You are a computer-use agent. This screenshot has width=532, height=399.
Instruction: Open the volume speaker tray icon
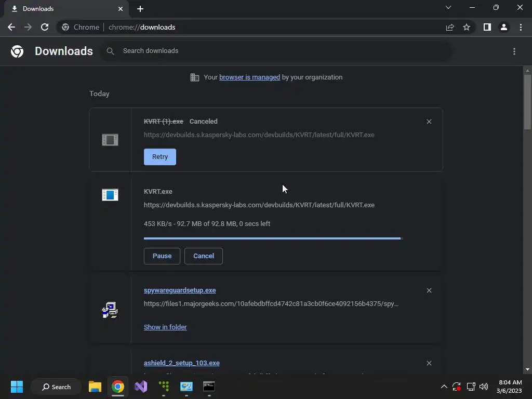(484, 387)
